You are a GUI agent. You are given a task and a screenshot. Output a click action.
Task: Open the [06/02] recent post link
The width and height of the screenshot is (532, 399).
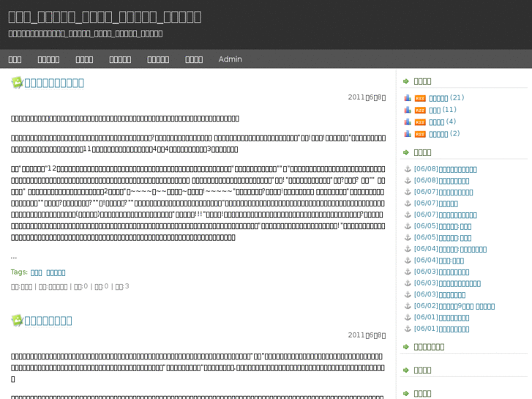pyautogui.click(x=454, y=306)
